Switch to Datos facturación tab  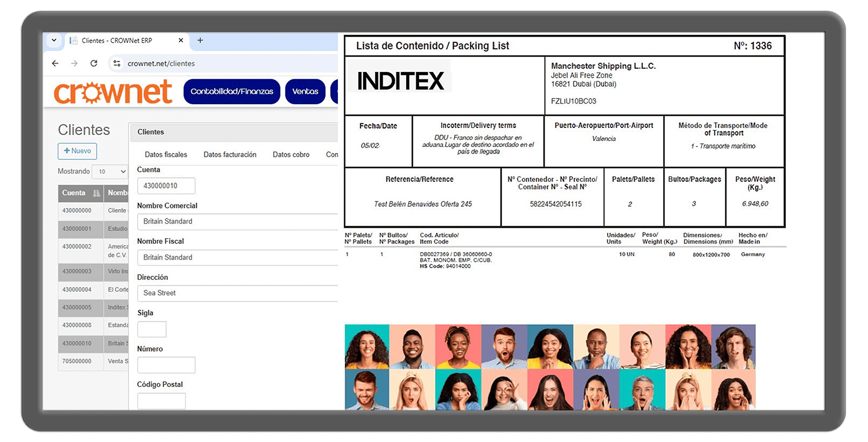(230, 155)
